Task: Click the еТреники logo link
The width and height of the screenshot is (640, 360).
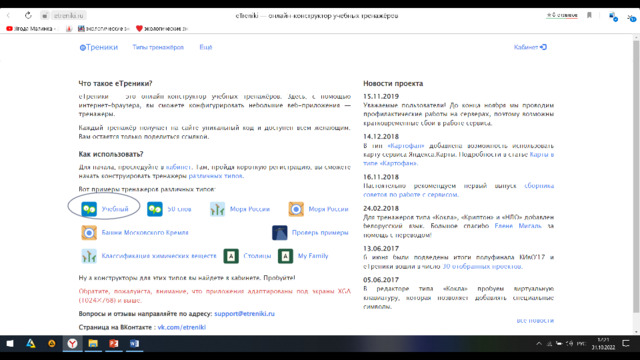Action: click(99, 47)
